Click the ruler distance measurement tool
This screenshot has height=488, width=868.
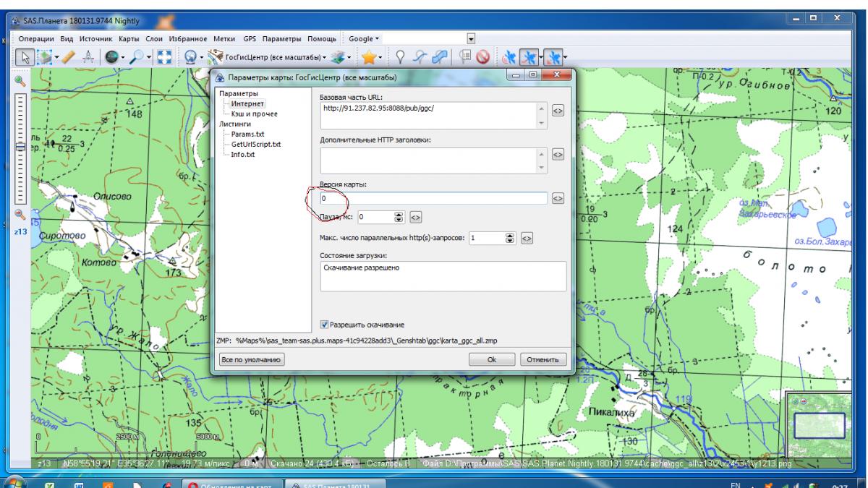coord(70,57)
